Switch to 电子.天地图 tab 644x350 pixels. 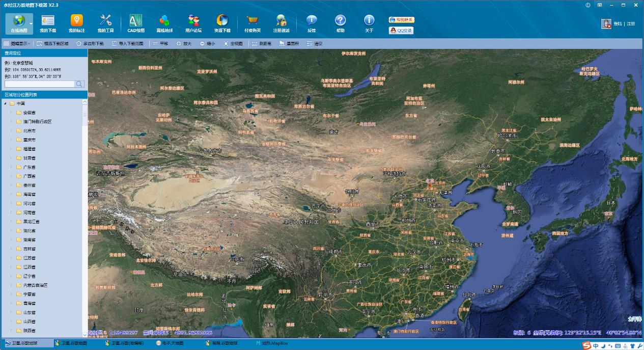pyautogui.click(x=170, y=343)
